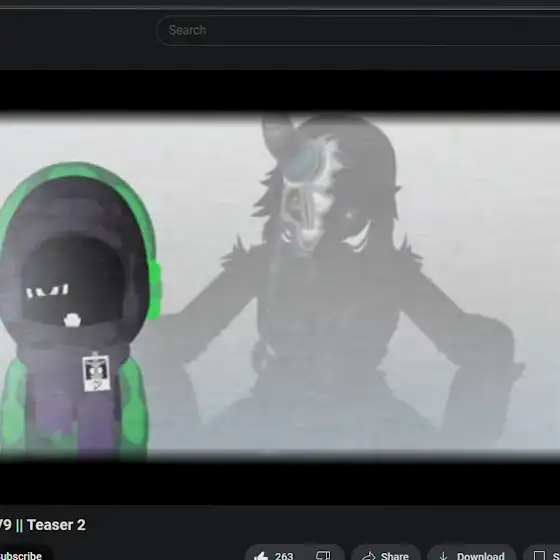Screen dimensions: 560x560
Task: Click the green-hooded character in video
Action: [77, 311]
